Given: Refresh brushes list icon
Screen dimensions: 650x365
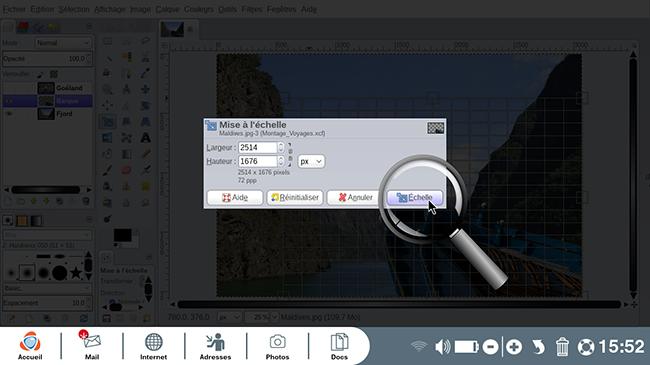Looking at the screenshot, I should coord(84,319).
